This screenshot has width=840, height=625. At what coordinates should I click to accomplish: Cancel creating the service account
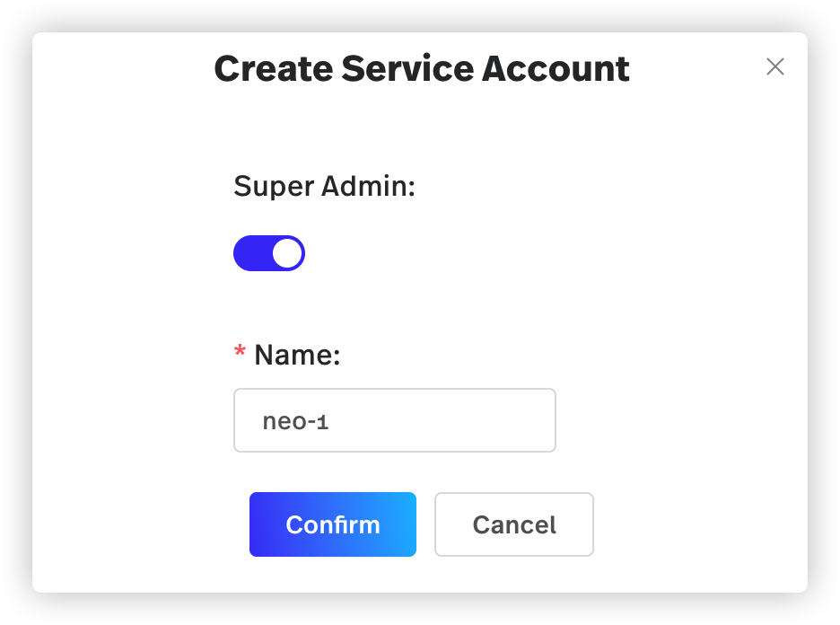tap(513, 524)
